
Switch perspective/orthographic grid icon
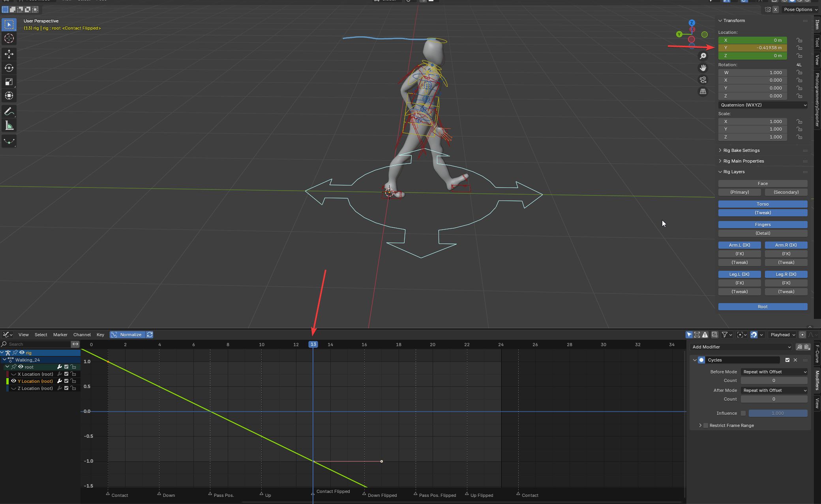(703, 92)
